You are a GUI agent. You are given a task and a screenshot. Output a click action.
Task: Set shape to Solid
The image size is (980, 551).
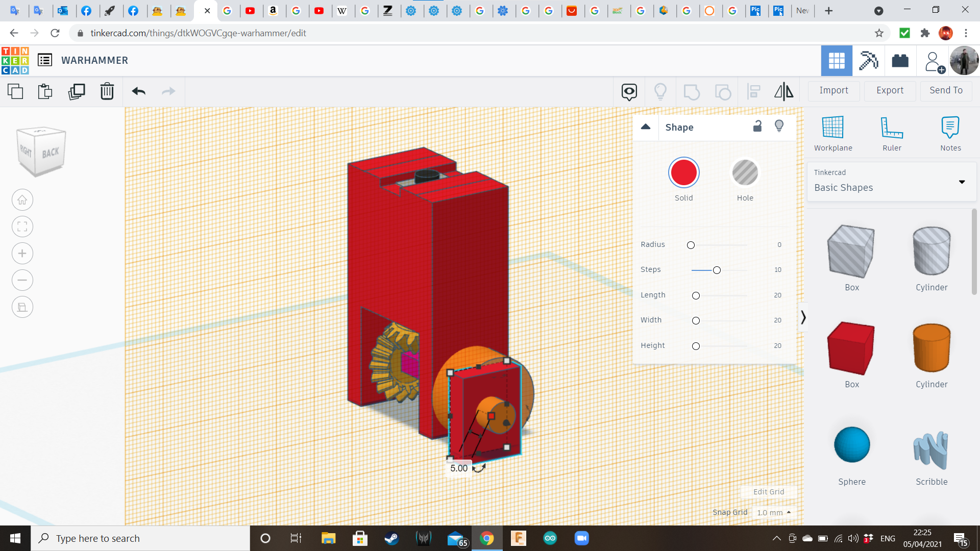pyautogui.click(x=683, y=173)
